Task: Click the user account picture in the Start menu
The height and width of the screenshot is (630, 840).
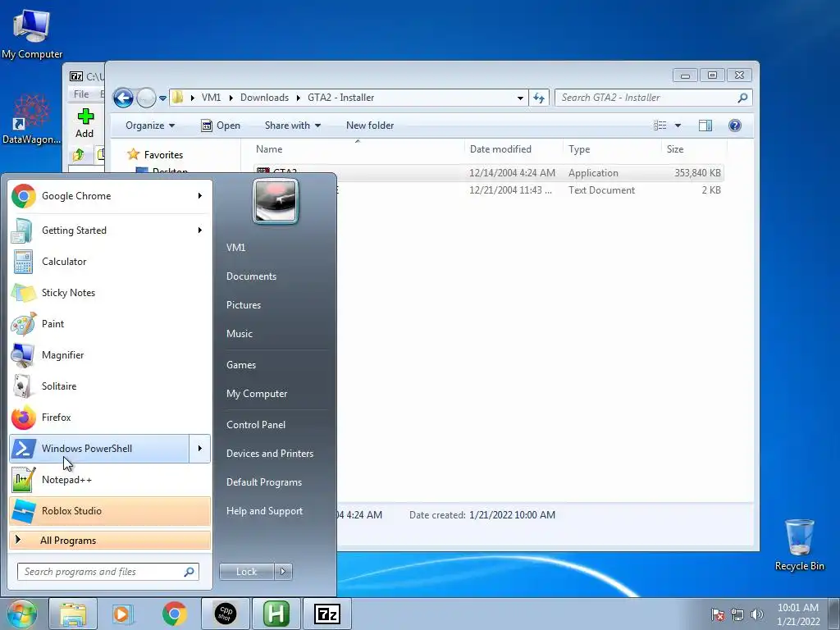Action: (276, 201)
